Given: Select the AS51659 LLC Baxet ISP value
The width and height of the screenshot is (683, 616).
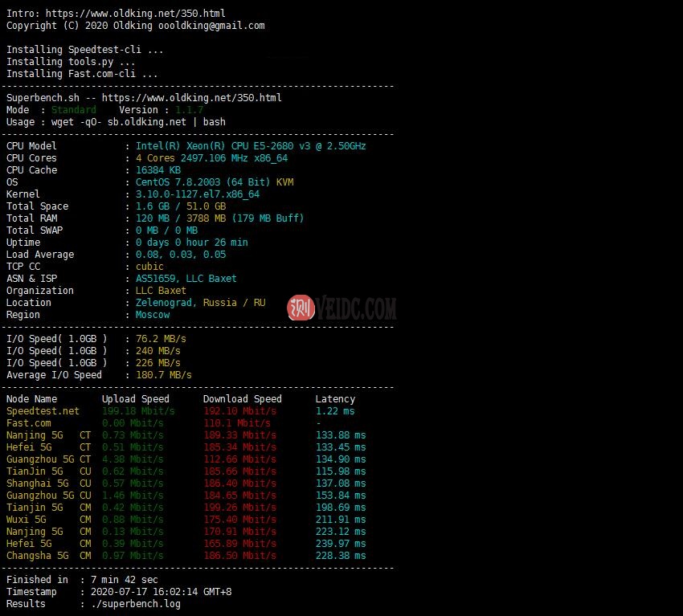Looking at the screenshot, I should click(x=186, y=279).
